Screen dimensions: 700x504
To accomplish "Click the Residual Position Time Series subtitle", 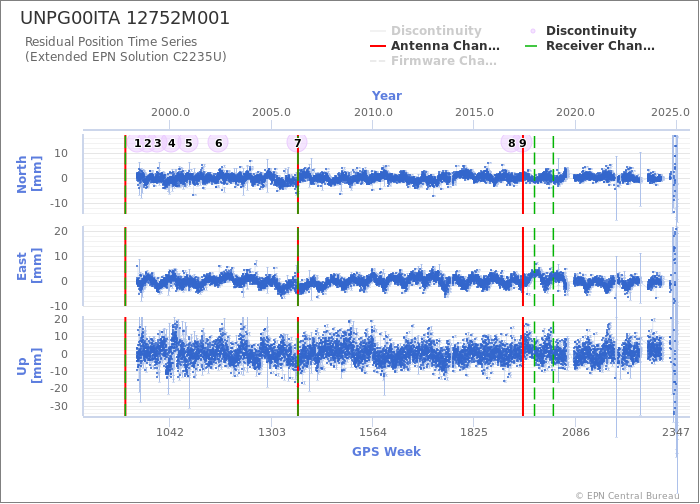I will [x=111, y=42].
